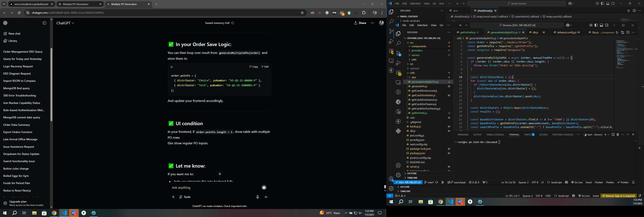Click Share button in ChatGPT header
Screen dimensions: 644x217
(360, 23)
